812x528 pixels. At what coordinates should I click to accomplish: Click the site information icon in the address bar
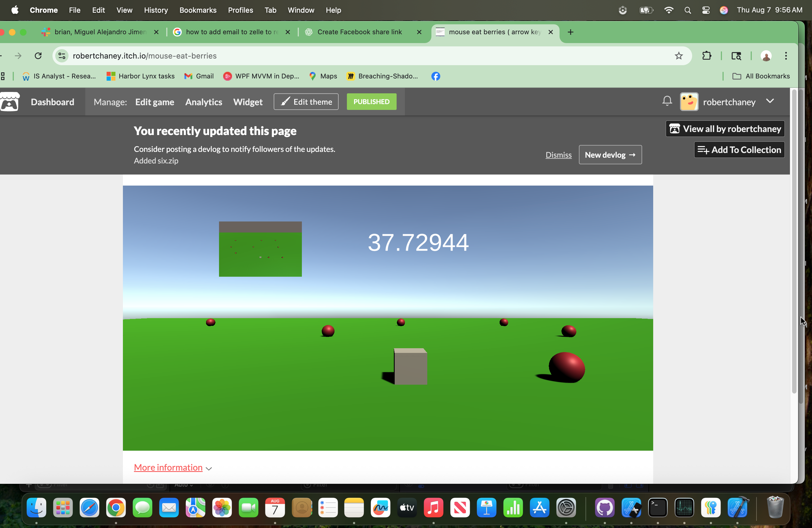tap(62, 56)
